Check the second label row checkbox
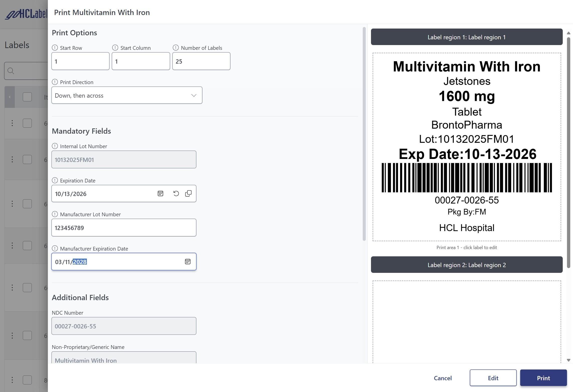 pyautogui.click(x=27, y=159)
